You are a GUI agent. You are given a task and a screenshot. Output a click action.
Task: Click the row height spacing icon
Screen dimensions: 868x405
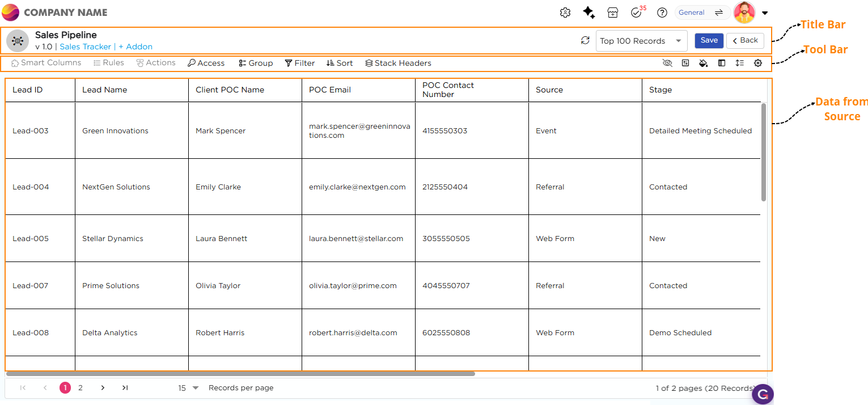click(739, 63)
